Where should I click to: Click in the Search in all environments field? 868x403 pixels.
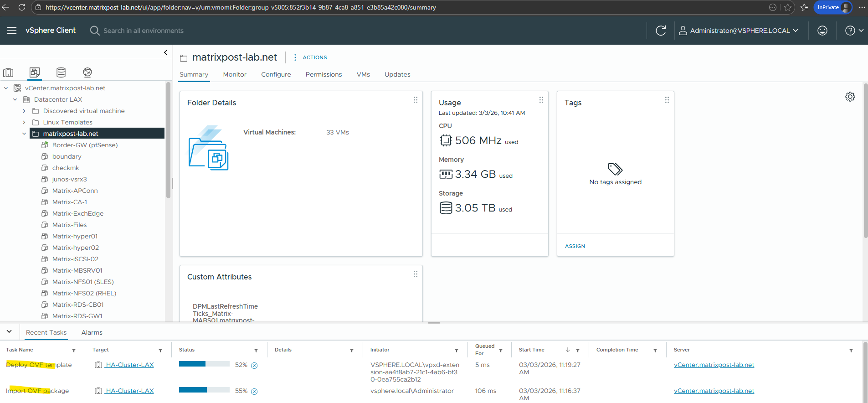click(143, 31)
